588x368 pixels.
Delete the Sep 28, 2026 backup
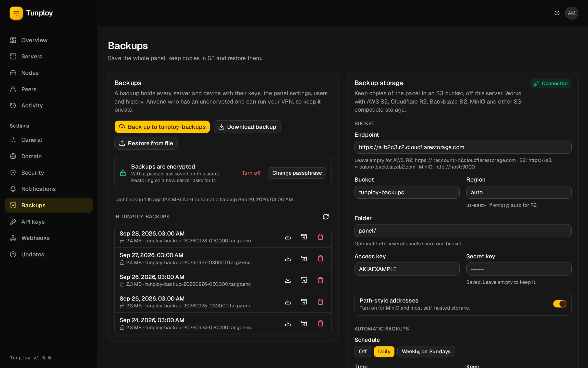click(320, 237)
